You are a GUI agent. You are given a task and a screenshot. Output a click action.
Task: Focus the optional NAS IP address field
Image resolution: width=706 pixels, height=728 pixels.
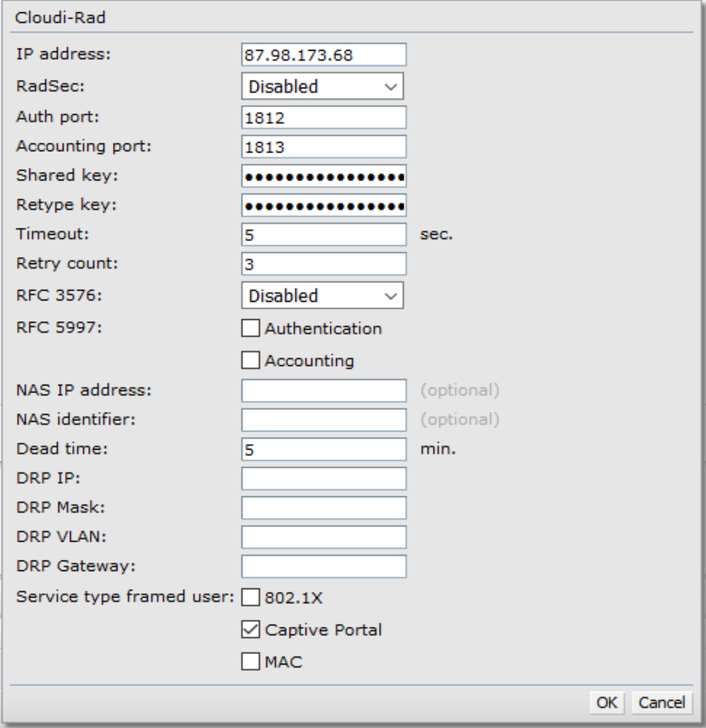pyautogui.click(x=323, y=391)
